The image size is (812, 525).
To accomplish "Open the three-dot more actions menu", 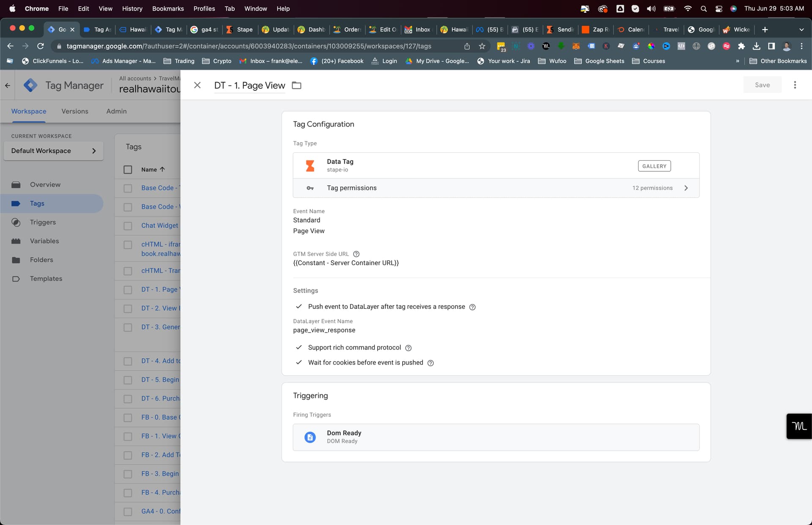I will click(x=795, y=85).
